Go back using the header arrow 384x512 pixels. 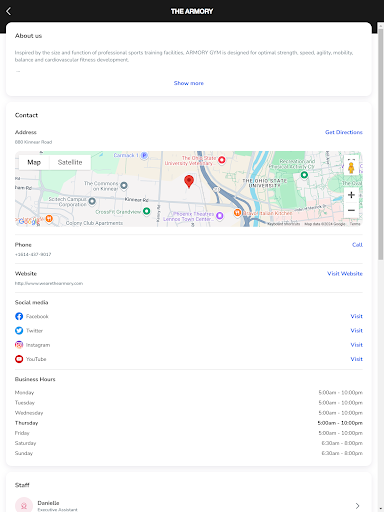9,11
